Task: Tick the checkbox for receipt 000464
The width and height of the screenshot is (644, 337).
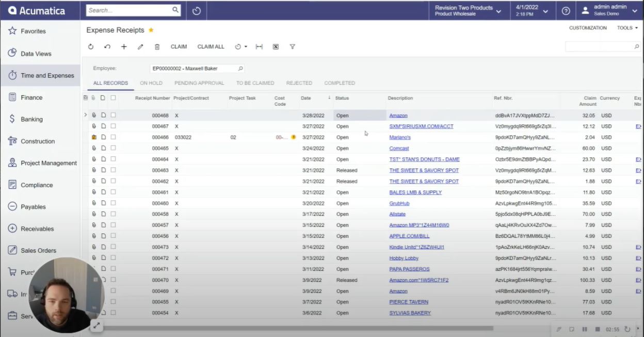Action: point(113,159)
